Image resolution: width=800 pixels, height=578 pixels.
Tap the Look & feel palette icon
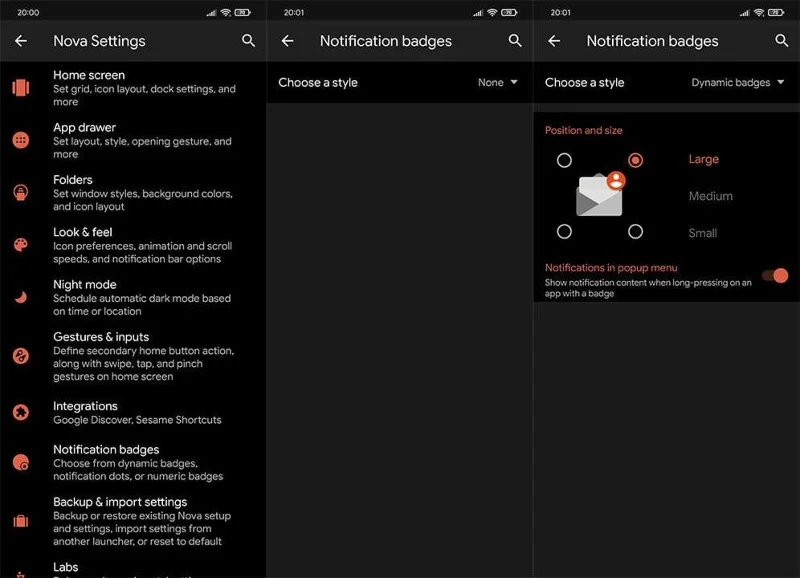point(21,245)
